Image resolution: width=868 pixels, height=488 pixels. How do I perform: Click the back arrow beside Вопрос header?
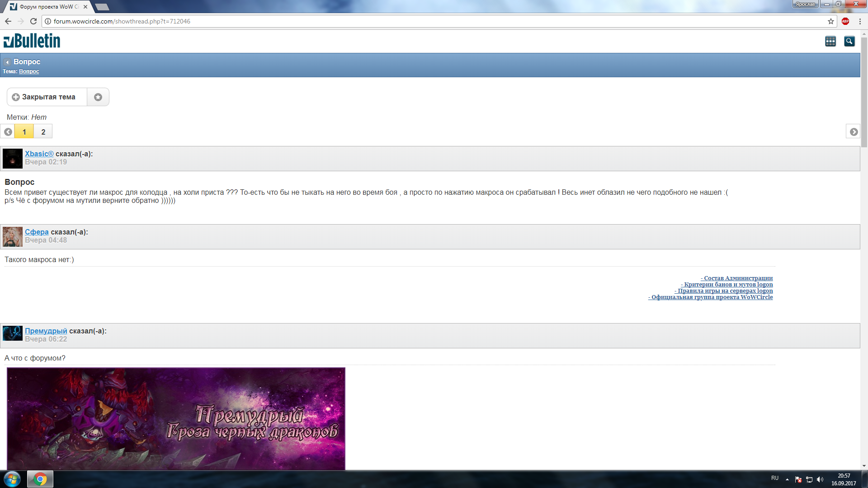click(x=7, y=62)
